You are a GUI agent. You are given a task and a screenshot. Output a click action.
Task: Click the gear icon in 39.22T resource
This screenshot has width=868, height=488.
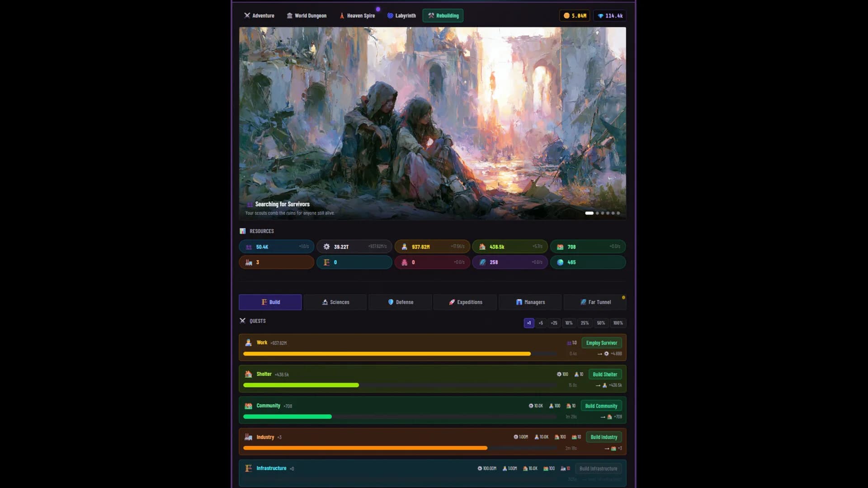(326, 247)
